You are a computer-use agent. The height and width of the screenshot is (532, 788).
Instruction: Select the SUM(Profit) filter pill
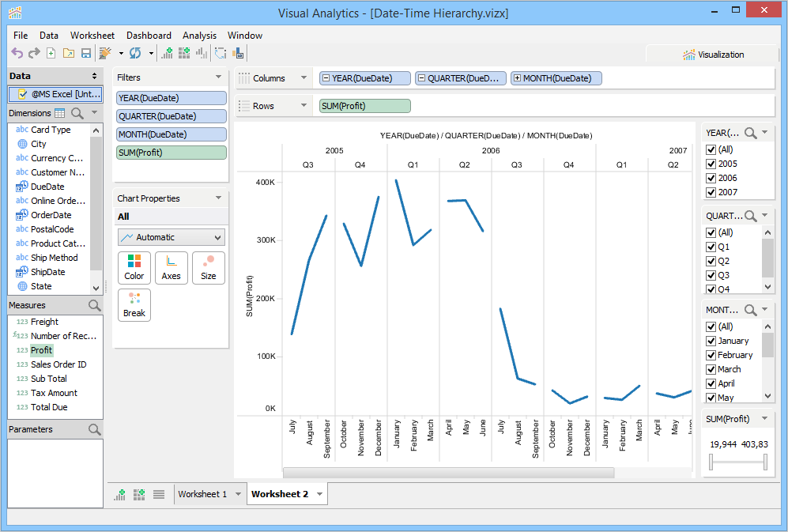[x=172, y=153]
